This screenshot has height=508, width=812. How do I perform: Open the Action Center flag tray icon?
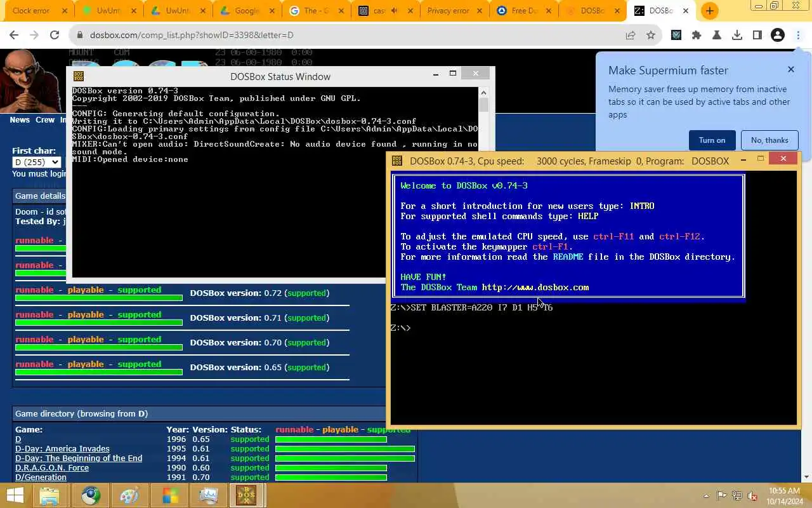(x=722, y=496)
